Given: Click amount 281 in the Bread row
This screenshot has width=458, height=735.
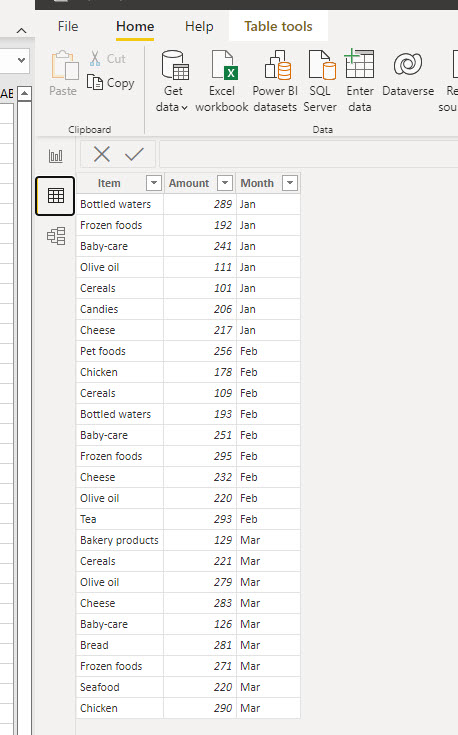Looking at the screenshot, I should pyautogui.click(x=223, y=645).
